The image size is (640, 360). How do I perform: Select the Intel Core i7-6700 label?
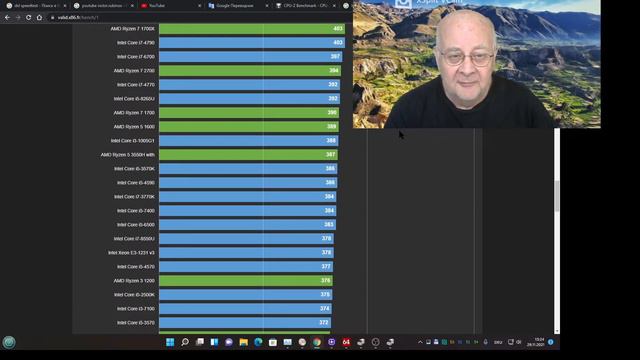[x=136, y=57]
